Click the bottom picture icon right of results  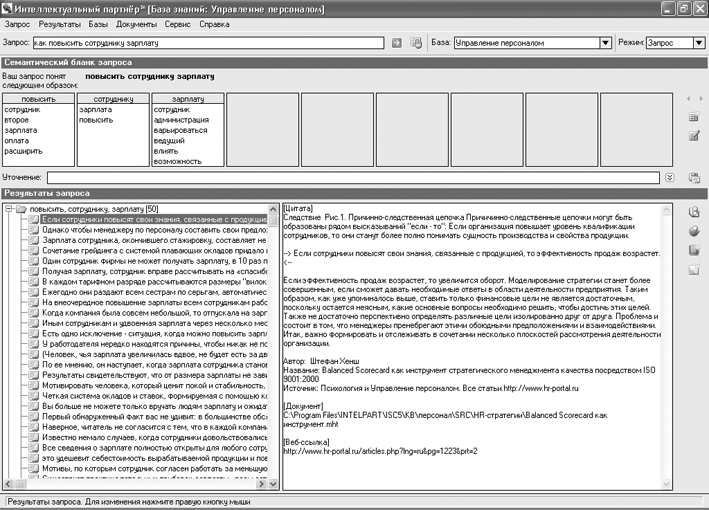[x=693, y=270]
